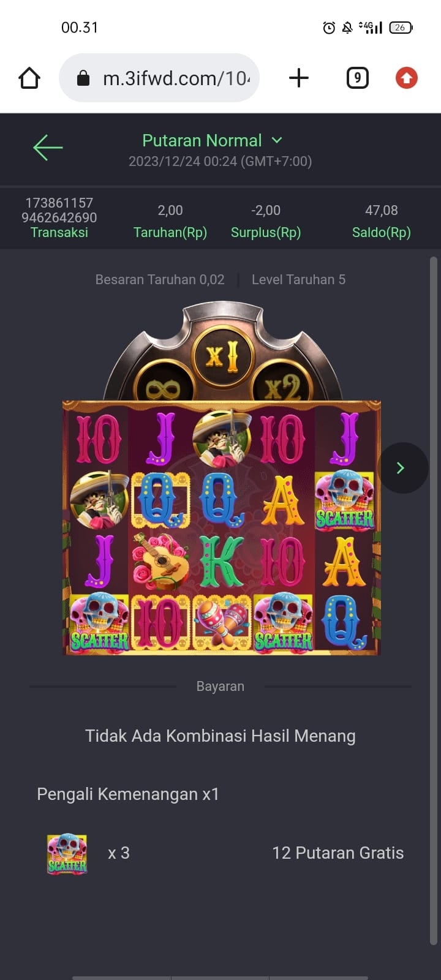Tap the red upload update icon
441x980 pixels.
coord(406,78)
